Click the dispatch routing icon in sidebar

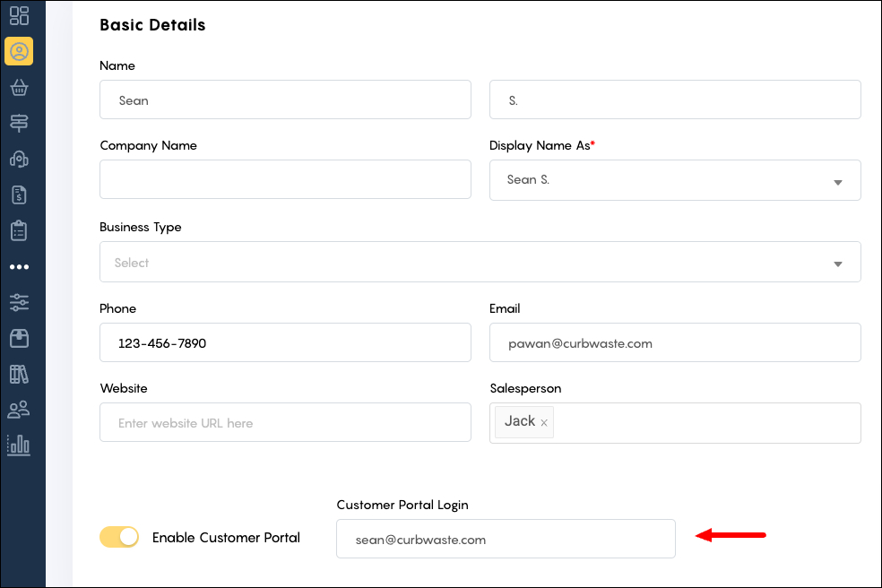[20, 123]
